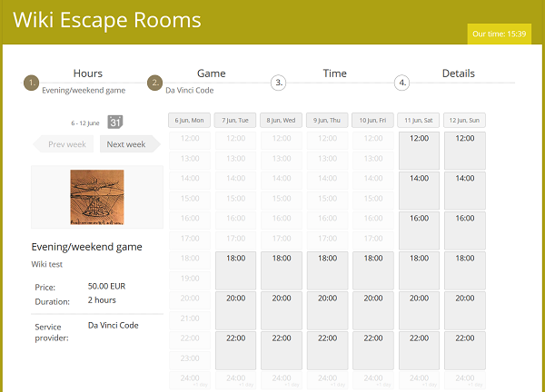Reserve the 18:00 slot on Friday 10 Jun
The width and height of the screenshot is (545, 392).
point(373,270)
